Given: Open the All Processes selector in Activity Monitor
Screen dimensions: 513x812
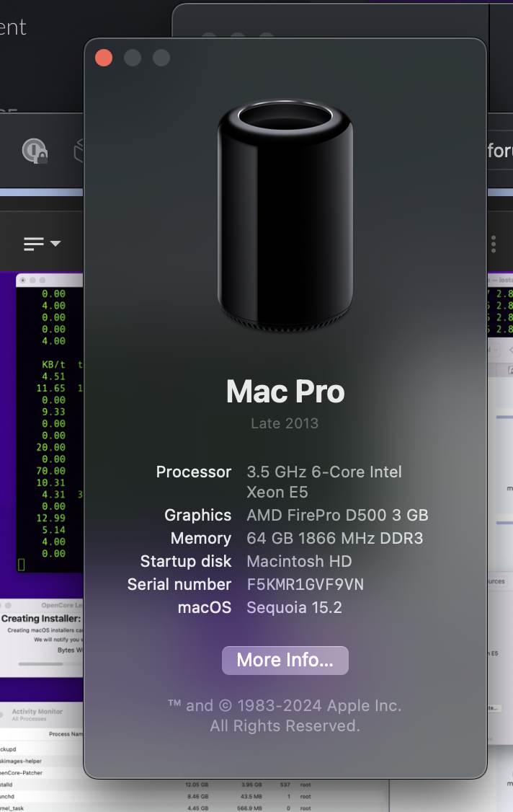Looking at the screenshot, I should tap(29, 718).
